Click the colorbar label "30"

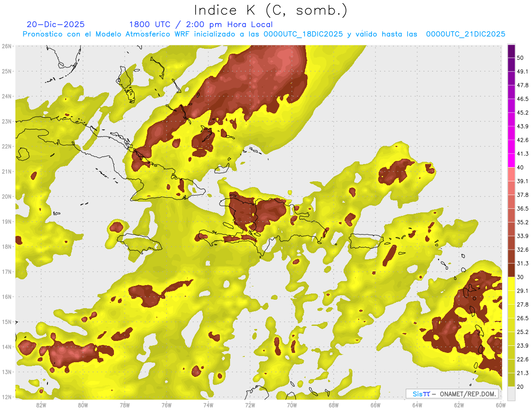point(520,277)
